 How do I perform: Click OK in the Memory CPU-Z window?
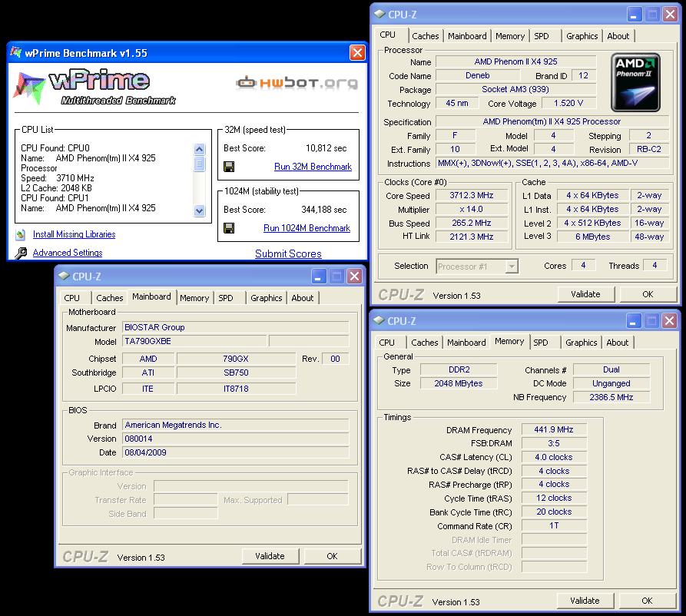(647, 601)
